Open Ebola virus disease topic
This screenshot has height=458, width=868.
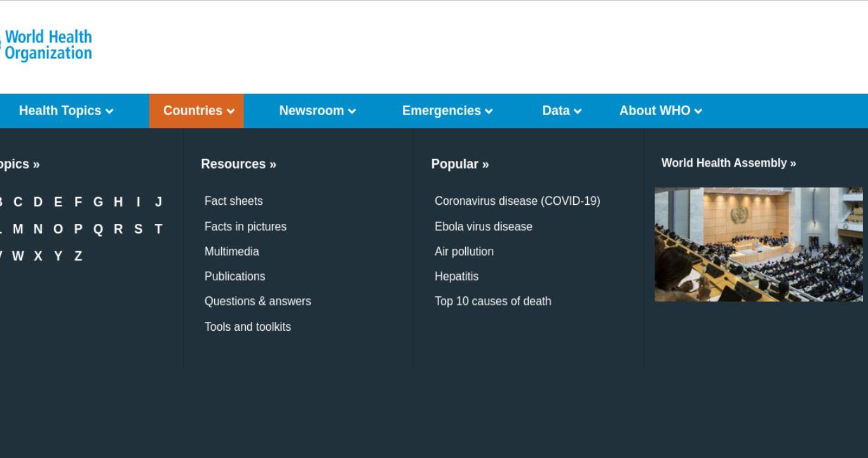tap(483, 226)
